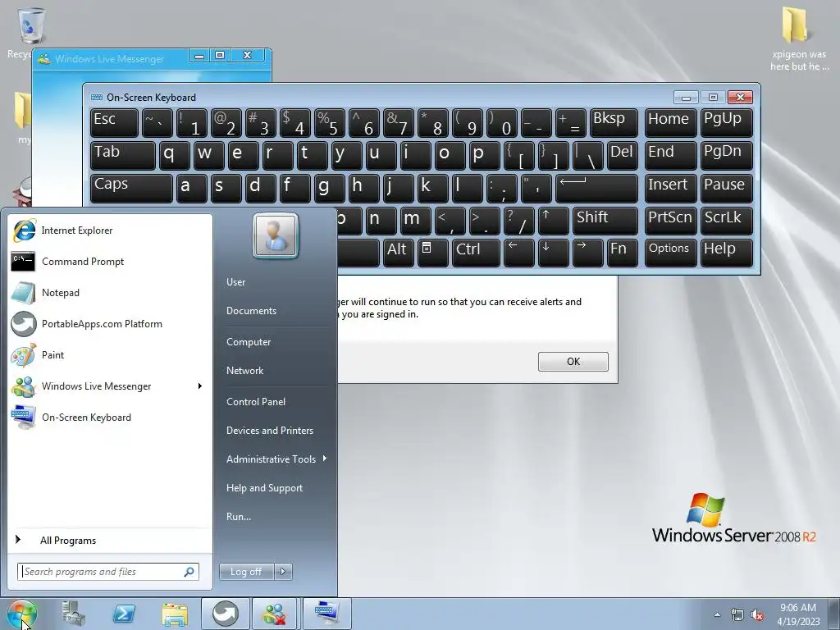This screenshot has width=840, height=630.
Task: Launch PortableApps.com Platform from Start menu
Action: [x=110, y=323]
